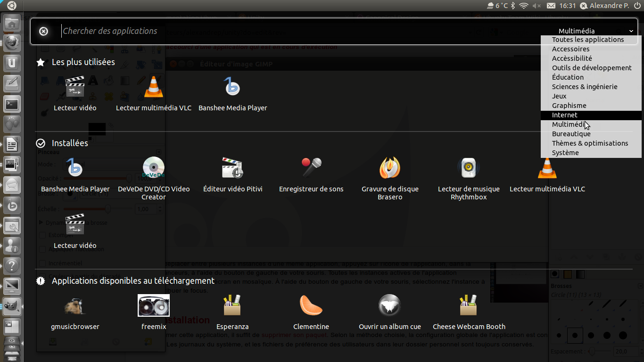Open Éditeur vidéo Pitivi
Viewport: 644px width, 362px height.
pyautogui.click(x=232, y=168)
